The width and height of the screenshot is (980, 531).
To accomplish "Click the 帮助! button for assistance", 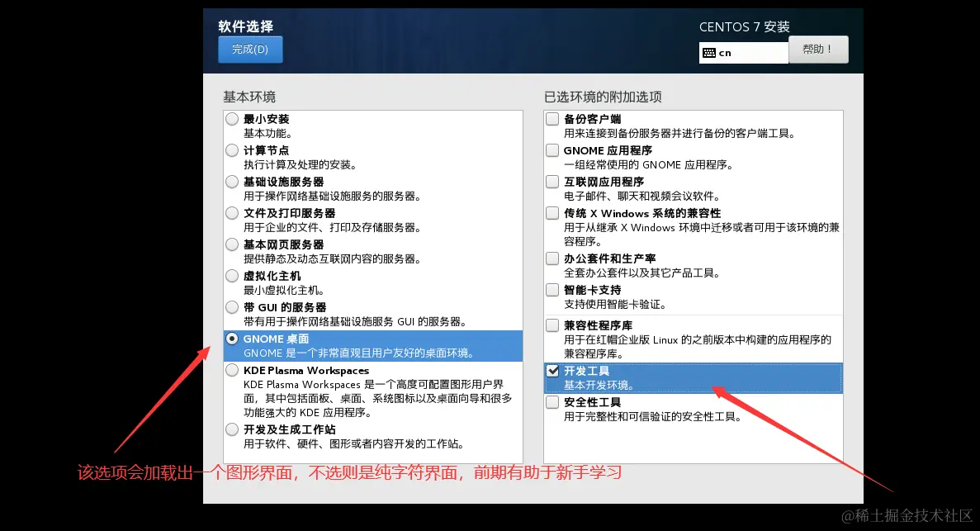I will (x=818, y=49).
